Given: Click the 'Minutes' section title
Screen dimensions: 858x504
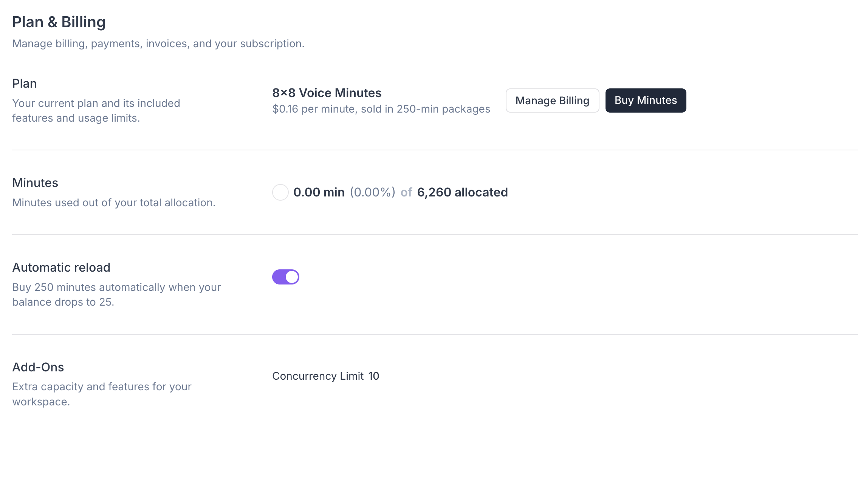Looking at the screenshot, I should [35, 183].
